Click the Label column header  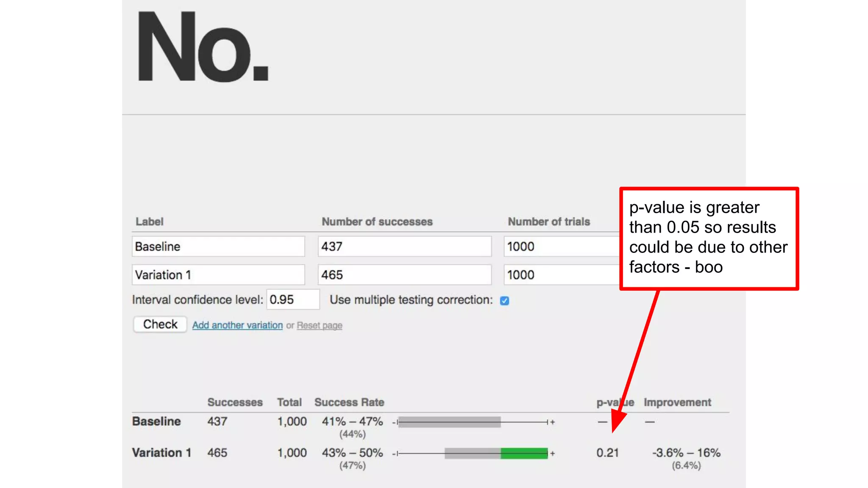pos(149,222)
